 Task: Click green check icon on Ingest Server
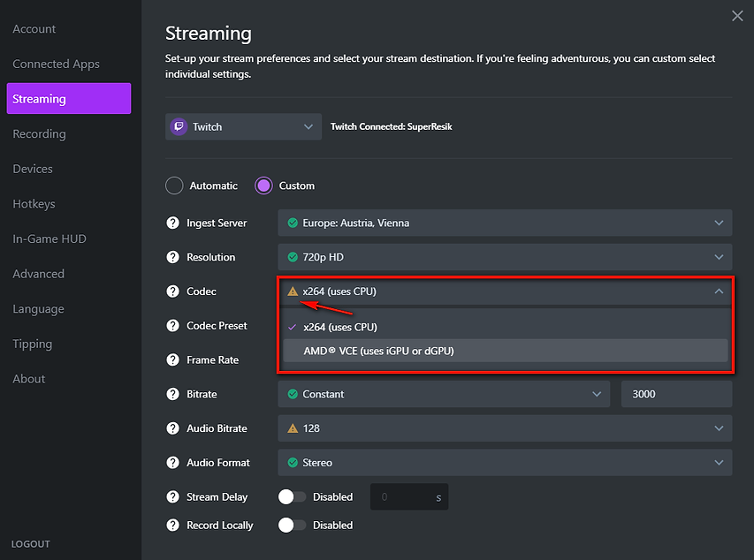tap(293, 223)
